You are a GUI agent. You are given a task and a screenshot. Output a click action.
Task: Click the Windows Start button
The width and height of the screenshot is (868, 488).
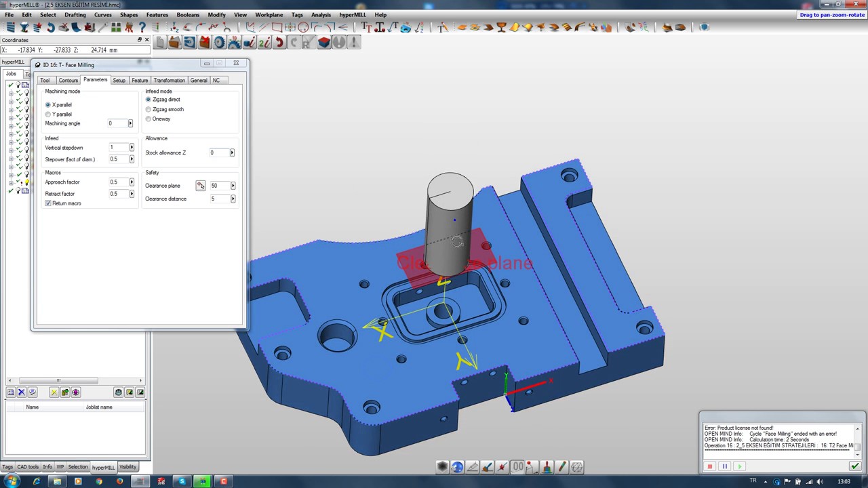pyautogui.click(x=12, y=481)
